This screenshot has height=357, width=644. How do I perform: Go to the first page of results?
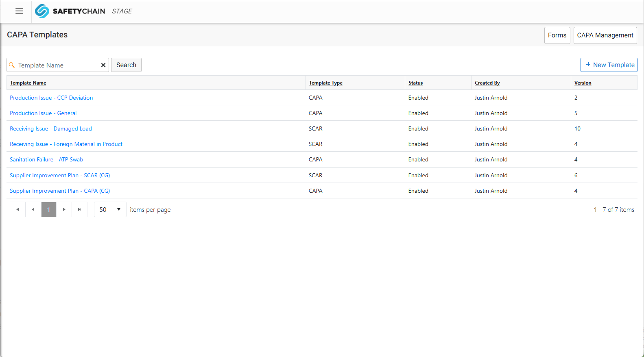[17, 209]
